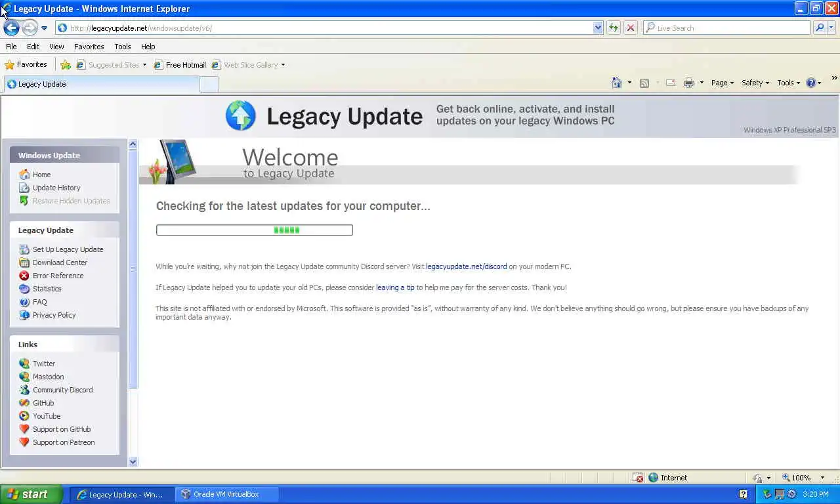Image resolution: width=840 pixels, height=504 pixels.
Task: Open the File menu
Action: (11, 47)
